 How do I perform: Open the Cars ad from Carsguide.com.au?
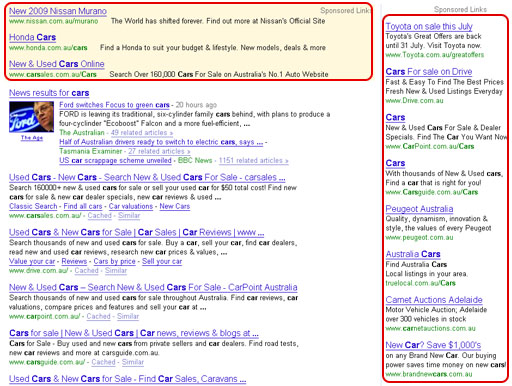click(x=395, y=163)
